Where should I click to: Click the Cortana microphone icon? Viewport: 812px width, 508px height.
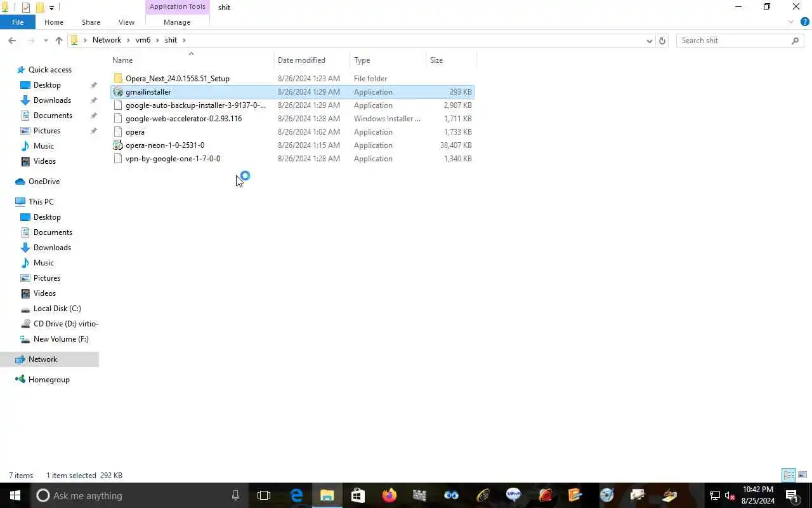click(236, 495)
